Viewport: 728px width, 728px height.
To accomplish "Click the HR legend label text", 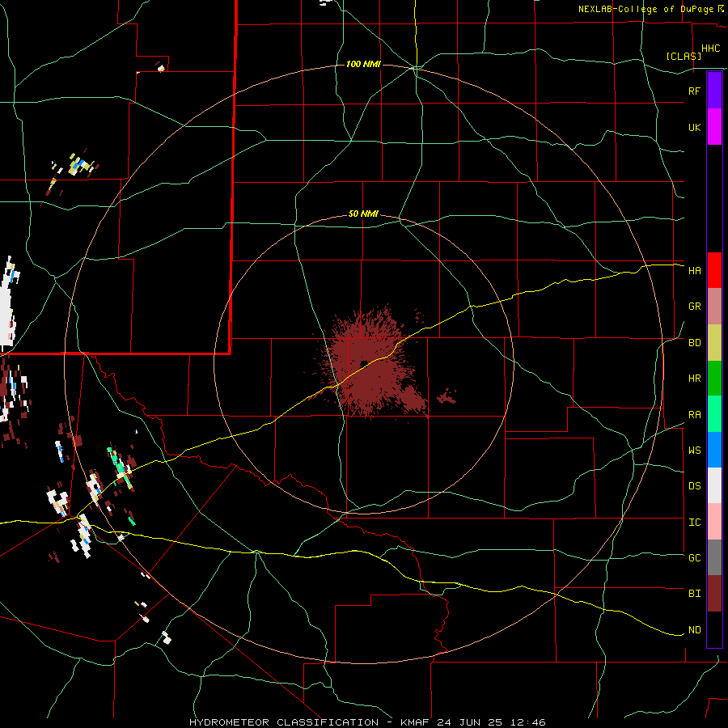I will click(x=694, y=379).
